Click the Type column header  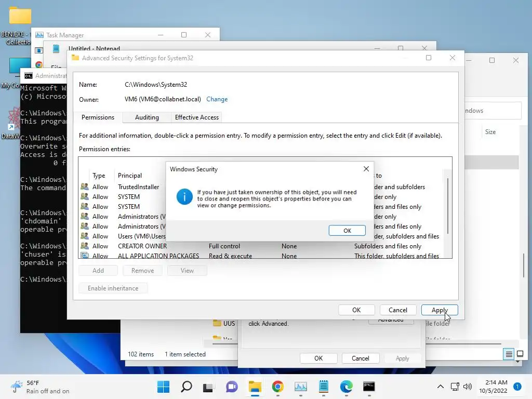(99, 176)
